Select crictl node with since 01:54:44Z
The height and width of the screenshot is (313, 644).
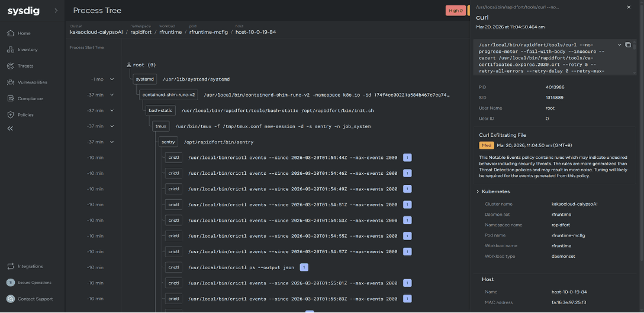point(174,158)
